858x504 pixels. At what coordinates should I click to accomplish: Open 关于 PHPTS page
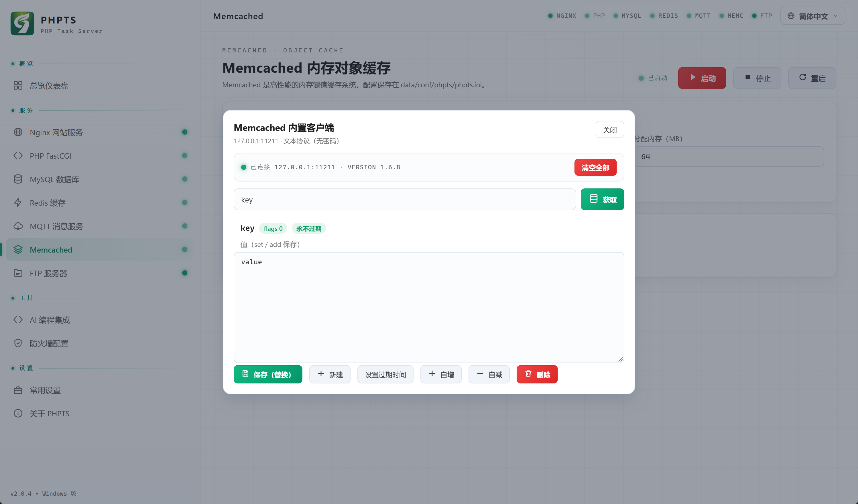coord(100,414)
